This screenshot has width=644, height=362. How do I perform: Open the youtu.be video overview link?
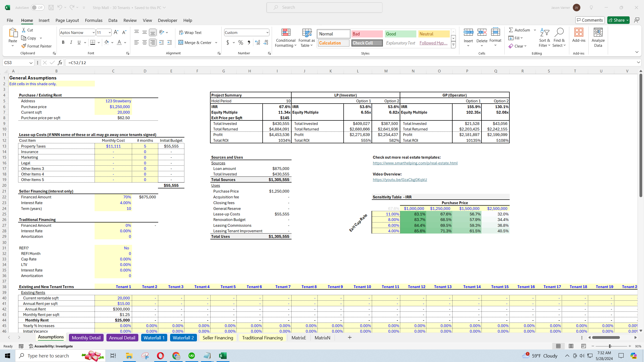click(400, 179)
